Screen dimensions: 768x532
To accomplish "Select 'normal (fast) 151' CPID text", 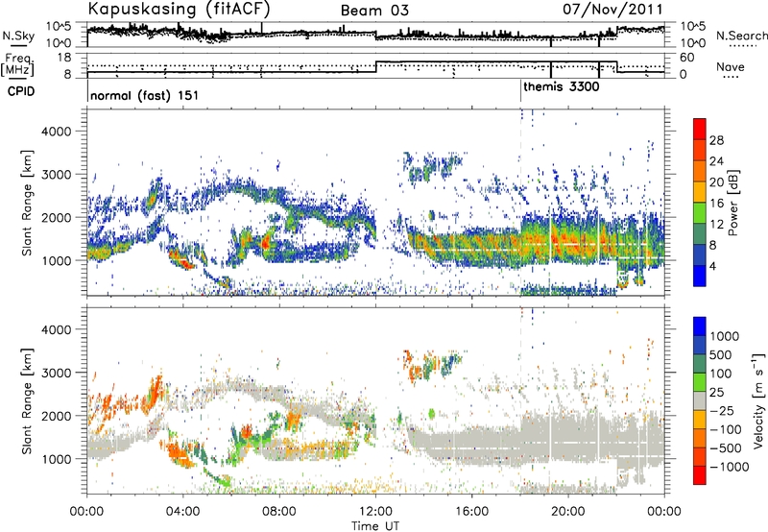I will coord(145,95).
